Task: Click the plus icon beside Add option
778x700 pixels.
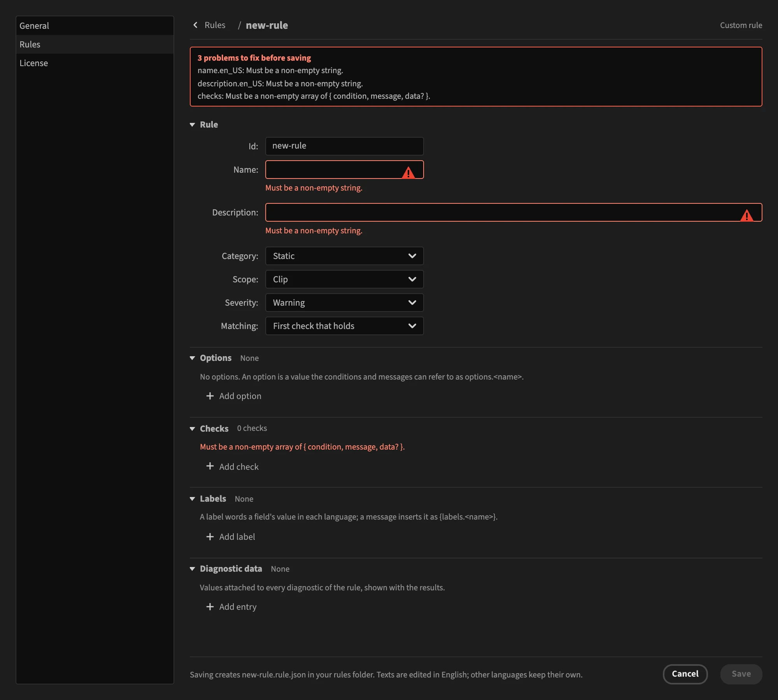Action: tap(210, 396)
